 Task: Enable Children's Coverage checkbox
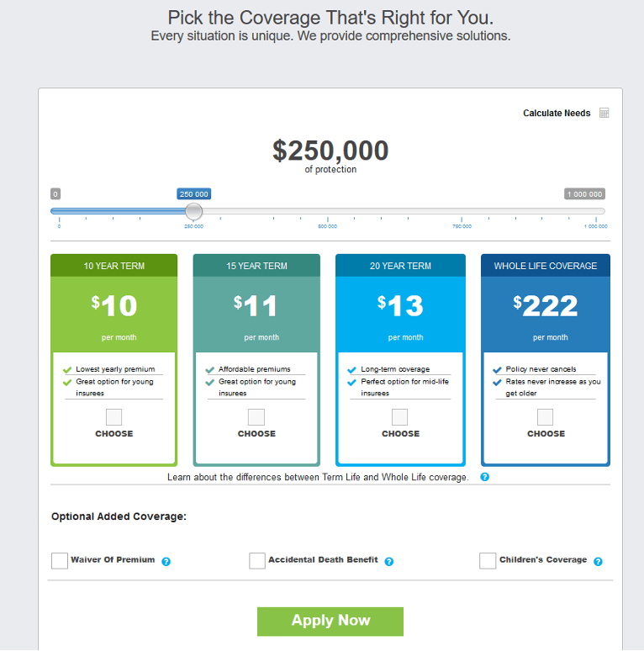(x=488, y=561)
